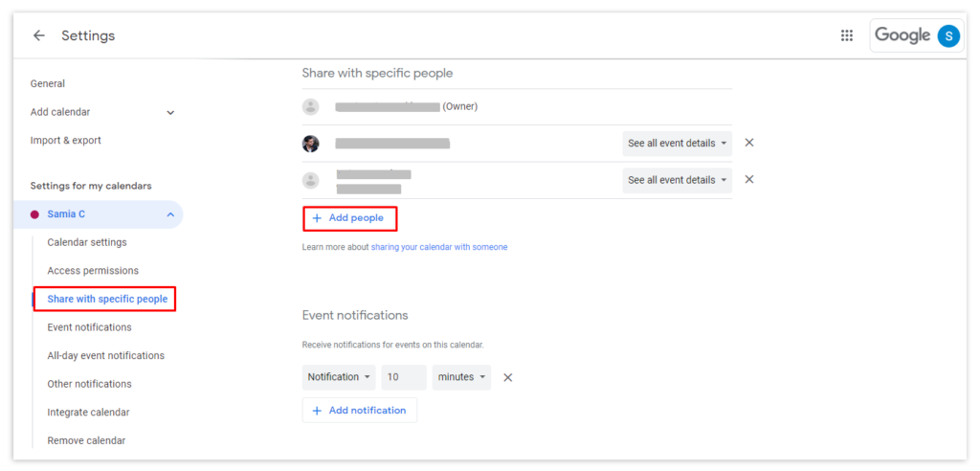Image resolution: width=980 pixels, height=471 pixels.
Task: Delete the 10 minutes notification
Action: tap(508, 377)
